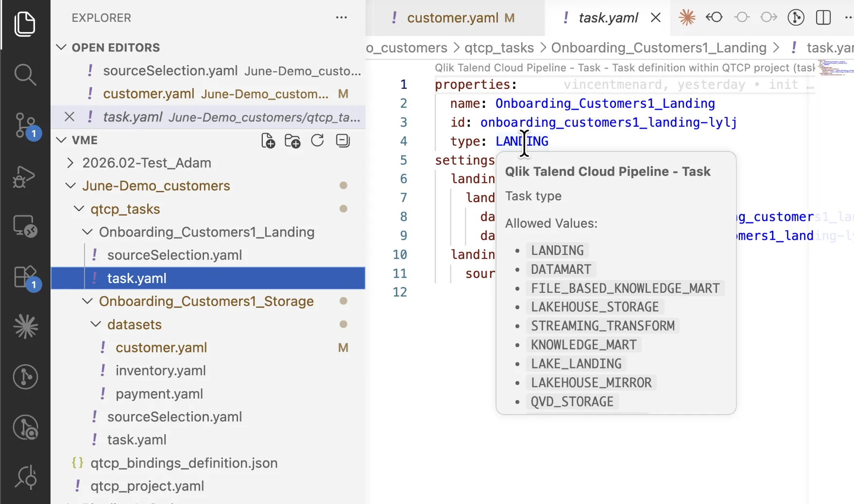Click the New Folder icon in VME section
Screen dimensions: 854x504
point(292,141)
